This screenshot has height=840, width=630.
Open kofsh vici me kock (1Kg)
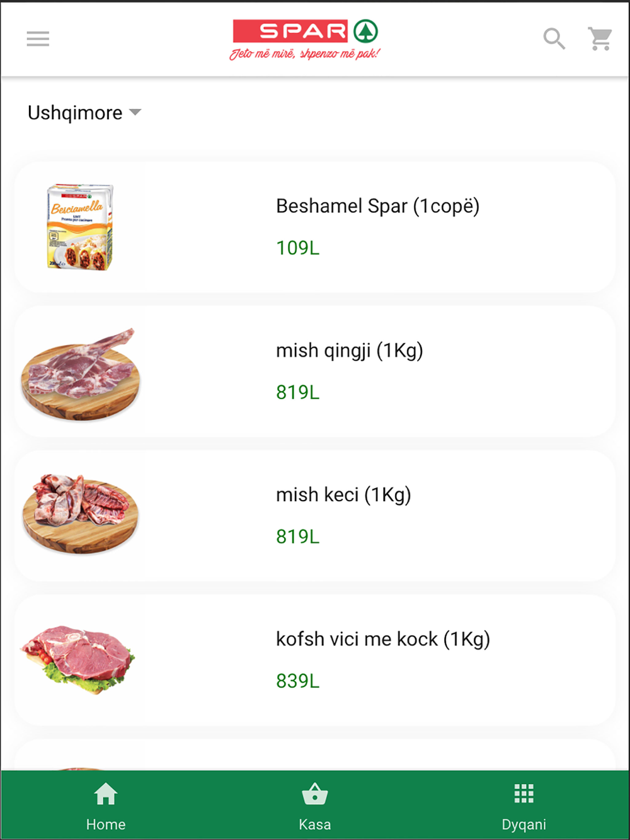[315, 660]
